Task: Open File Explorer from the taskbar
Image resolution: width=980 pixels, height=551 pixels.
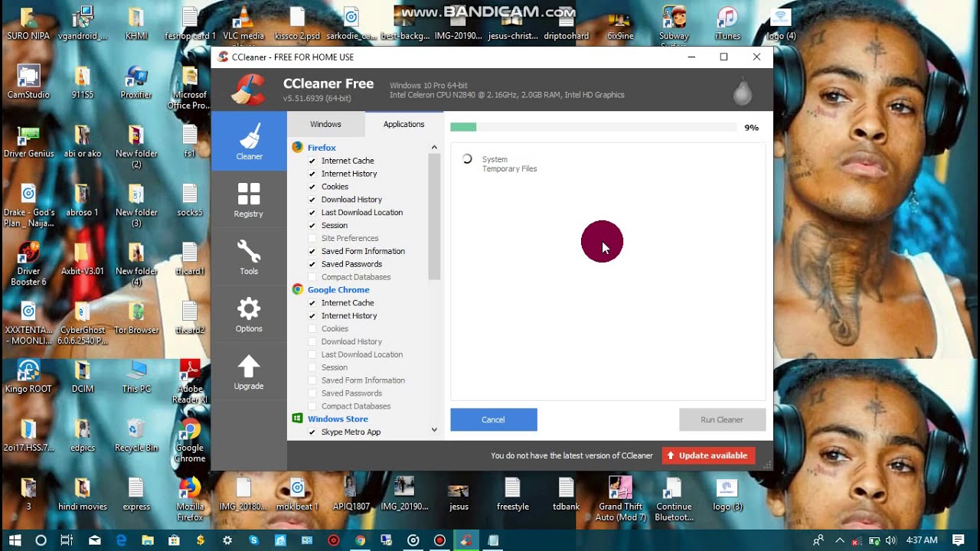Action: coord(148,540)
